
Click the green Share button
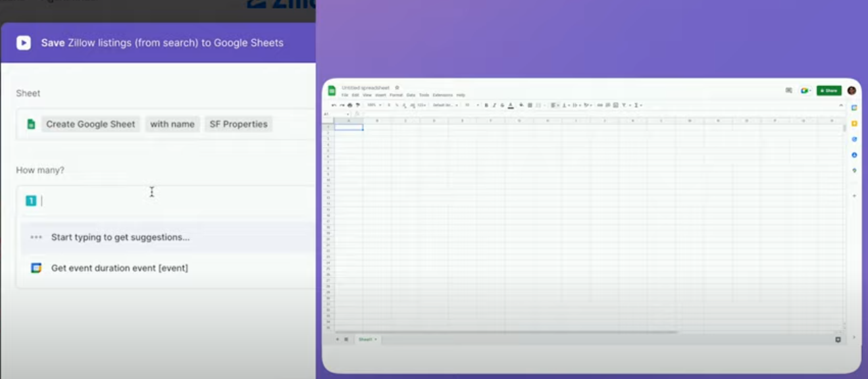coord(829,90)
